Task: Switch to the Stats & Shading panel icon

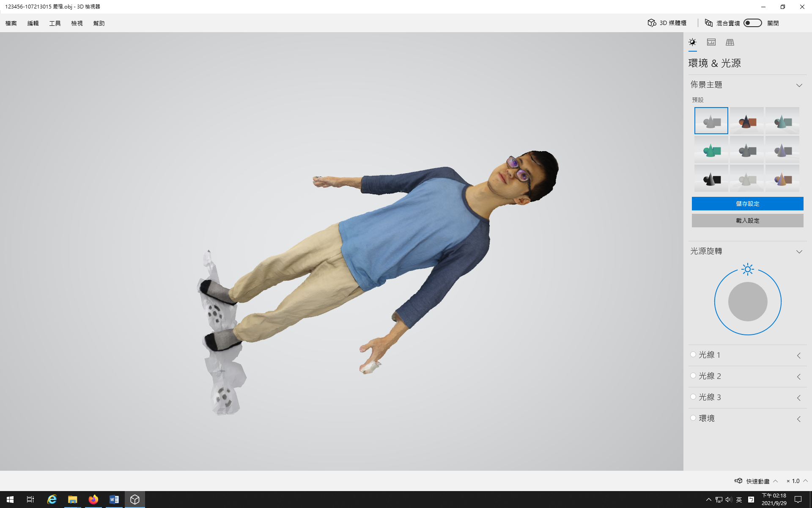Action: (711, 42)
